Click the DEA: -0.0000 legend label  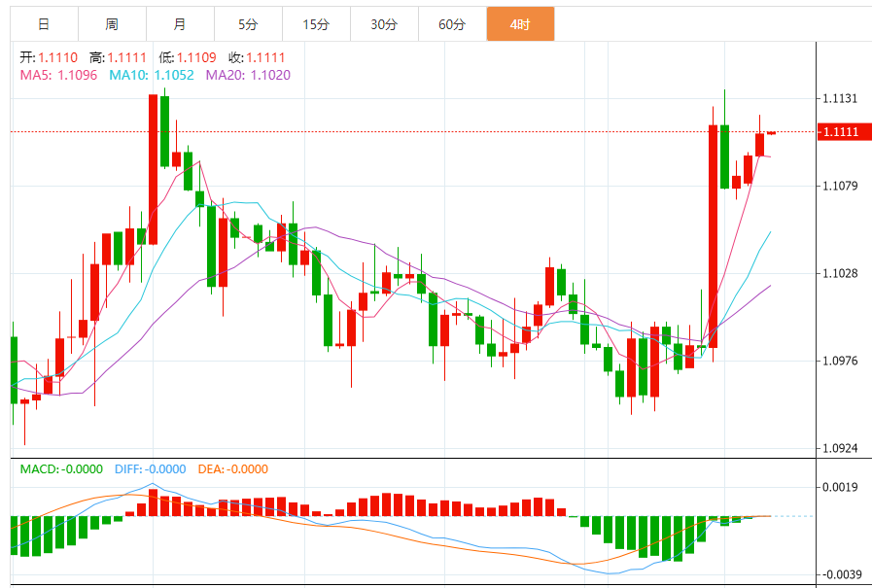click(x=233, y=469)
